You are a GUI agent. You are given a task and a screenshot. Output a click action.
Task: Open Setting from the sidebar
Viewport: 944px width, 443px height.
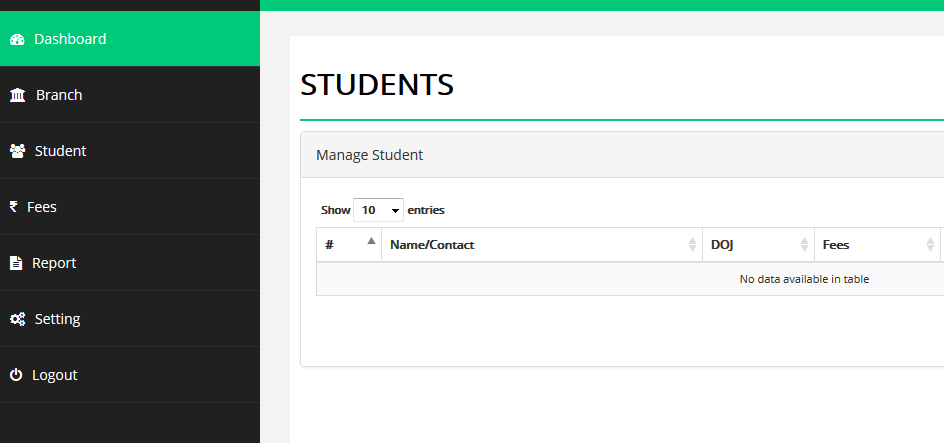[129, 318]
